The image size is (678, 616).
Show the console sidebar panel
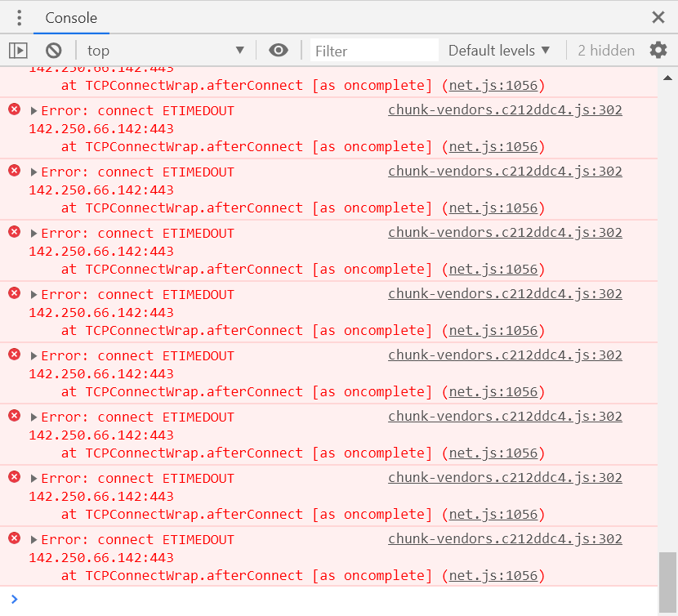pos(18,51)
